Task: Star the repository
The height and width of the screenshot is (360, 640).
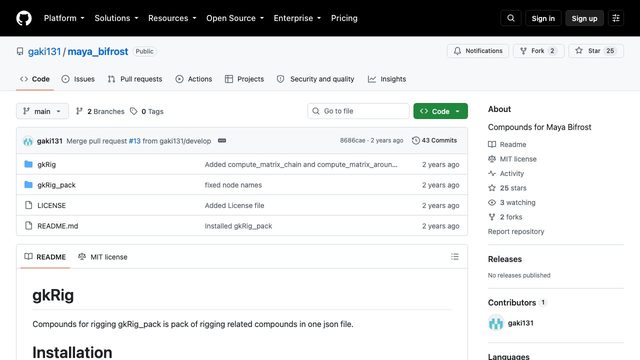Action: tap(596, 51)
